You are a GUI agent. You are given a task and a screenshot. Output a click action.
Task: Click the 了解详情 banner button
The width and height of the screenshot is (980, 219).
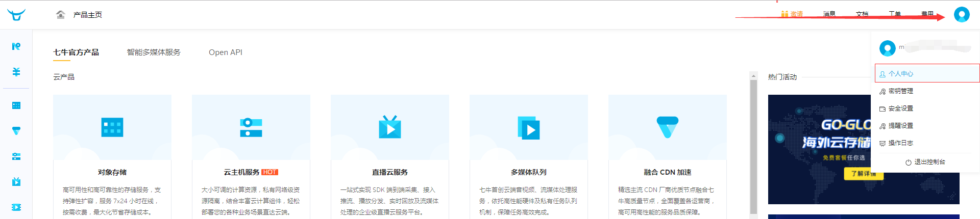click(x=864, y=174)
